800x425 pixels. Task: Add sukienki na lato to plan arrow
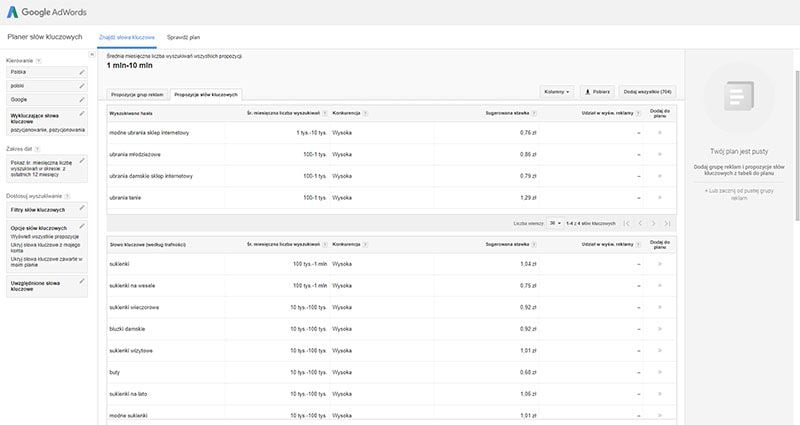[x=660, y=394]
